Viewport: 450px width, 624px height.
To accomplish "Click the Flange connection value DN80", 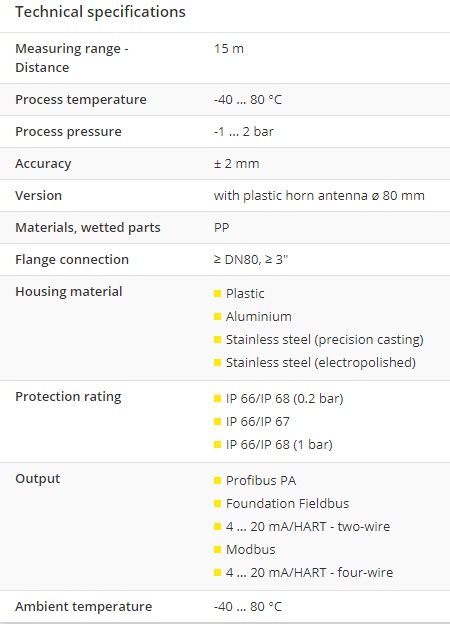I will [251, 259].
